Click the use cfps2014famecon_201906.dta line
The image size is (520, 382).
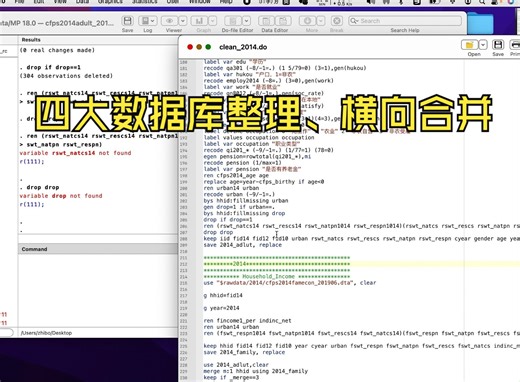click(290, 283)
